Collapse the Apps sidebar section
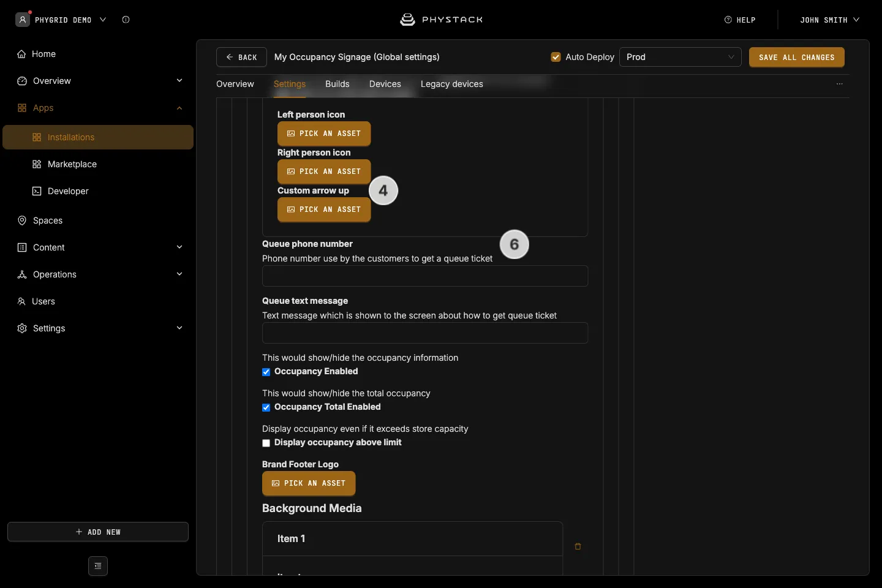Viewport: 882px width, 588px height. 179,108
